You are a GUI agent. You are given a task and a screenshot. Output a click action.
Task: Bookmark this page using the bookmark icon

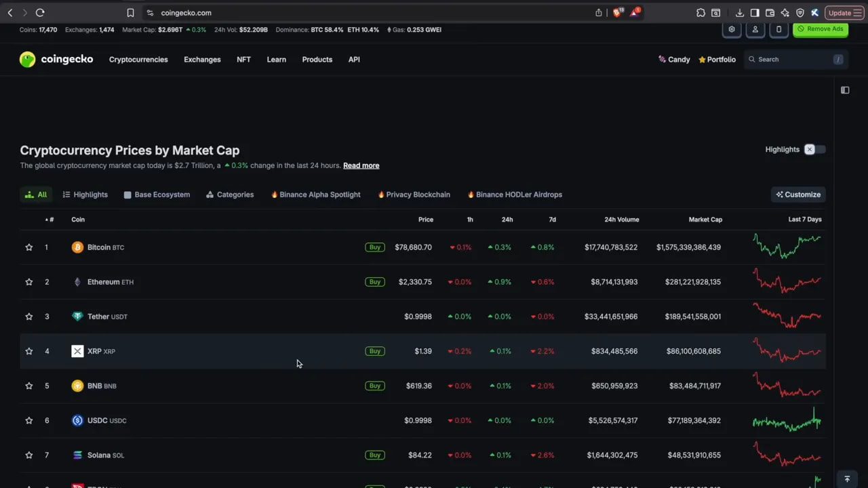tap(130, 13)
